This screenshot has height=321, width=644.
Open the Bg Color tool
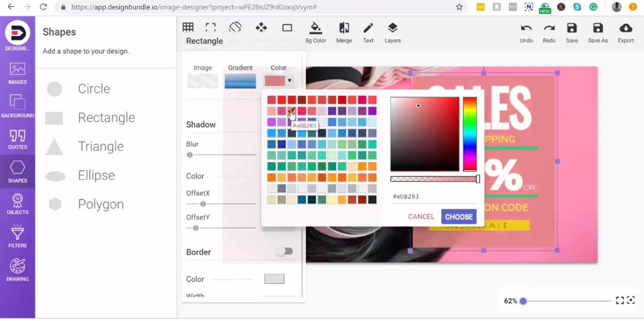click(316, 32)
